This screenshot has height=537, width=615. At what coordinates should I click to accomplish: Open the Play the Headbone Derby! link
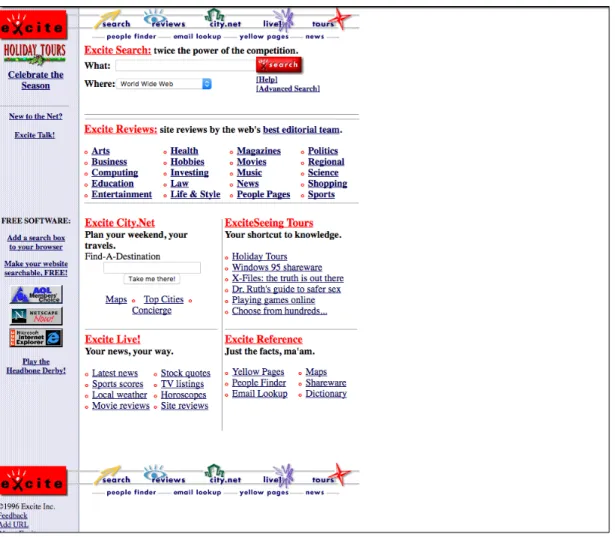click(36, 366)
